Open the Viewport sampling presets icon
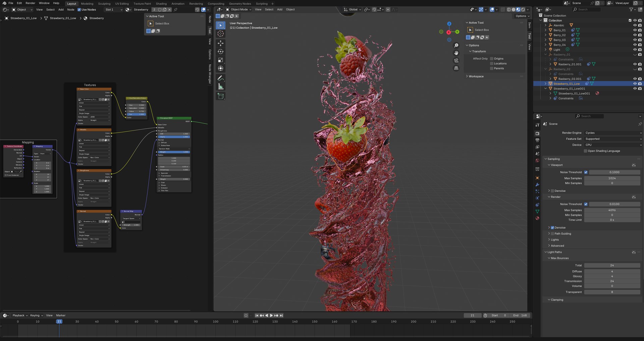 (634, 165)
